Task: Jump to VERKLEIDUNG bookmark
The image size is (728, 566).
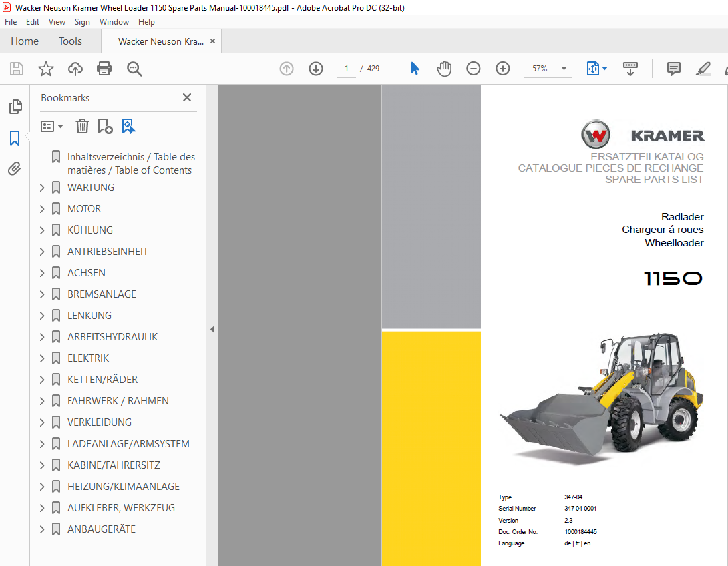Action: tap(100, 422)
